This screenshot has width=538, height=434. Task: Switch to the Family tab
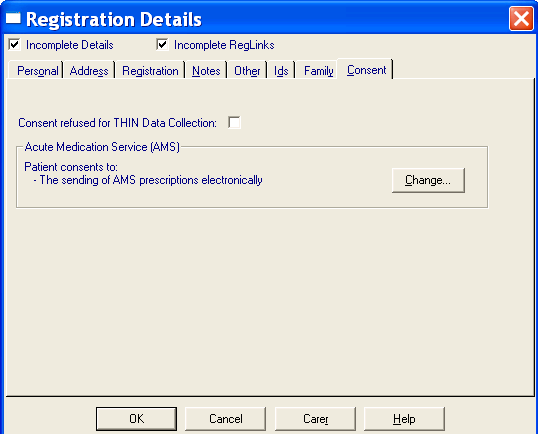point(318,71)
